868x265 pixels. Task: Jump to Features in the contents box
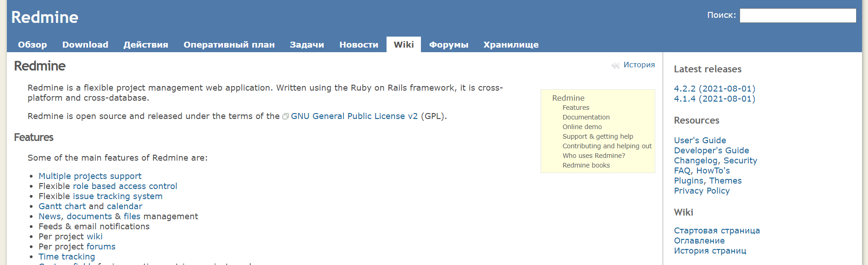(x=576, y=108)
